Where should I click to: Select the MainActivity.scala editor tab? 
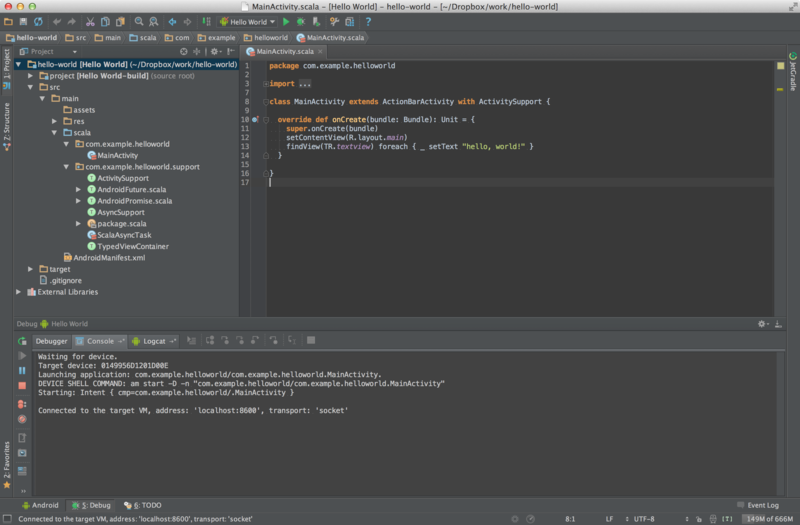coord(284,52)
